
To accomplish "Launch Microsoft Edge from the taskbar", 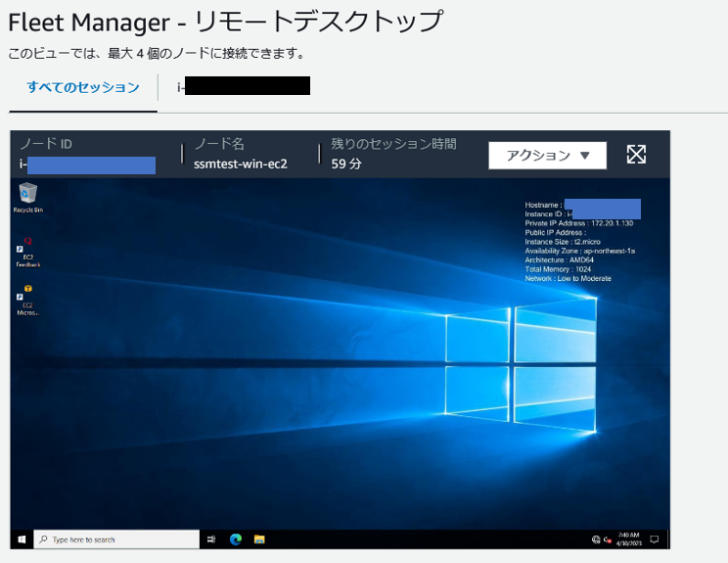I will [x=236, y=540].
